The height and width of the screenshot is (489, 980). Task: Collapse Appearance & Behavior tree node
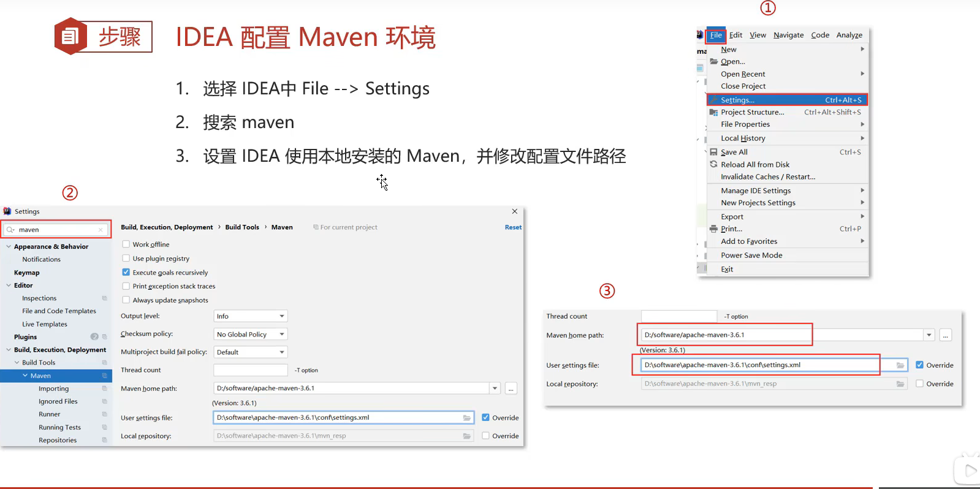[x=9, y=247]
